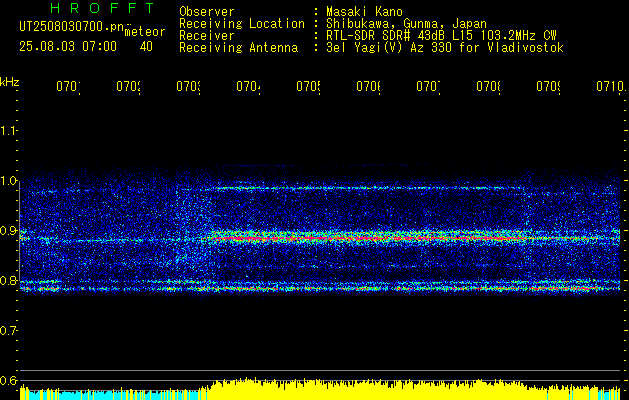Click the 0707 time marker
Viewport: 629px width, 400px height.
[428, 87]
